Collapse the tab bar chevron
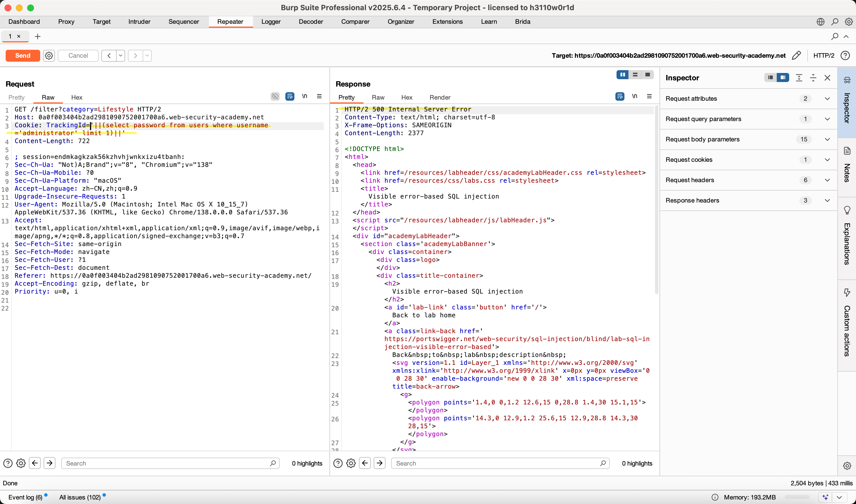The image size is (856, 504). coord(846,36)
